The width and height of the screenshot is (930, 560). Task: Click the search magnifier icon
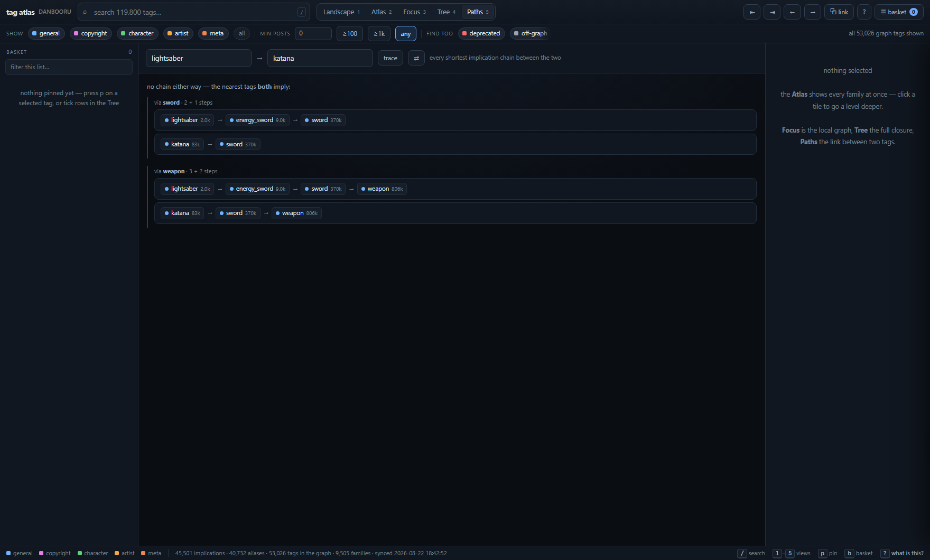click(85, 12)
